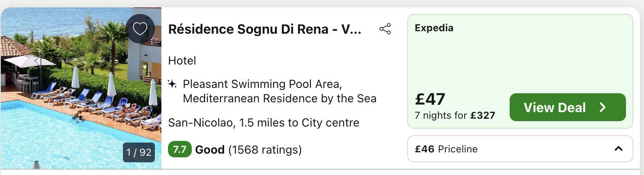Image resolution: width=644 pixels, height=175 pixels.
Task: Open the hotel pool photo
Action: pyautogui.click(x=81, y=88)
